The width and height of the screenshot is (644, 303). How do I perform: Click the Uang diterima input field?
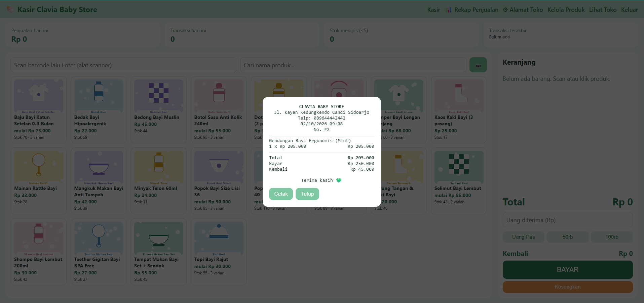(568, 220)
